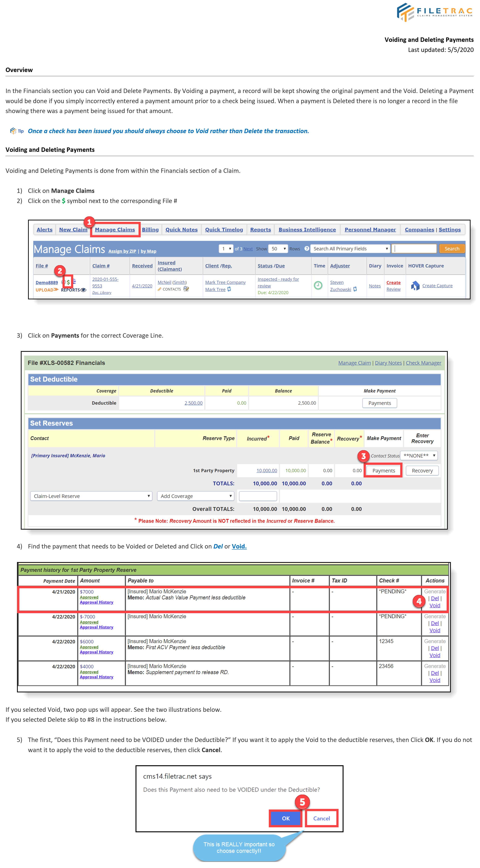The width and height of the screenshot is (480, 868).
Task: Click Void link for the $6000 payment
Action: pos(435,655)
